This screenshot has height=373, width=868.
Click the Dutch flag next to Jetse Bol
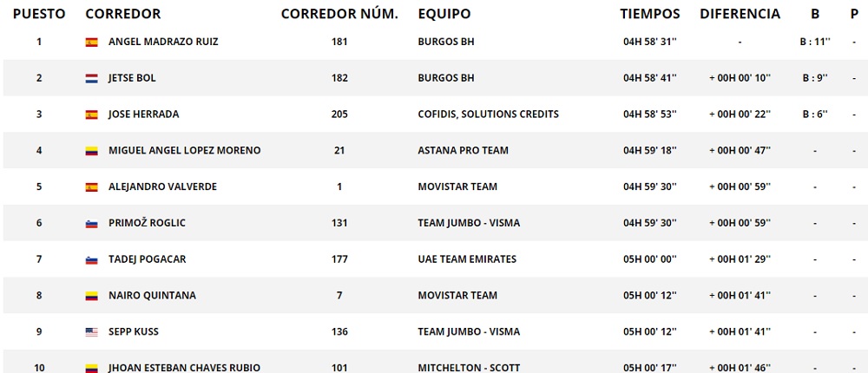tap(91, 78)
